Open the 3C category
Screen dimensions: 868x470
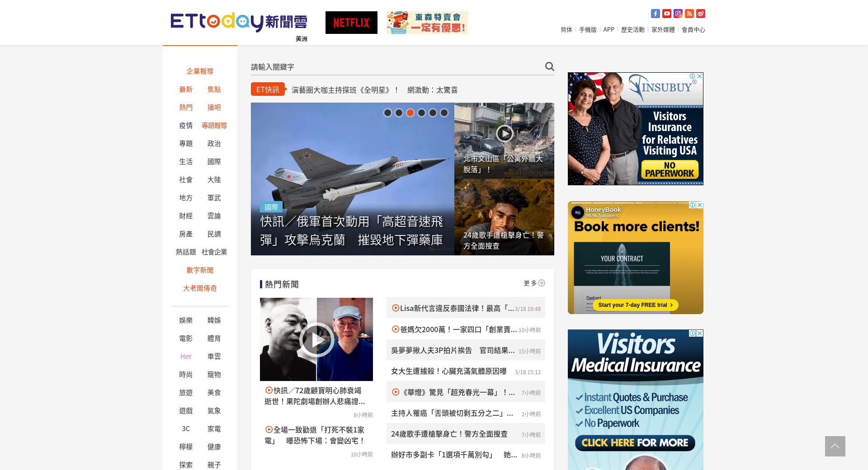pyautogui.click(x=186, y=429)
